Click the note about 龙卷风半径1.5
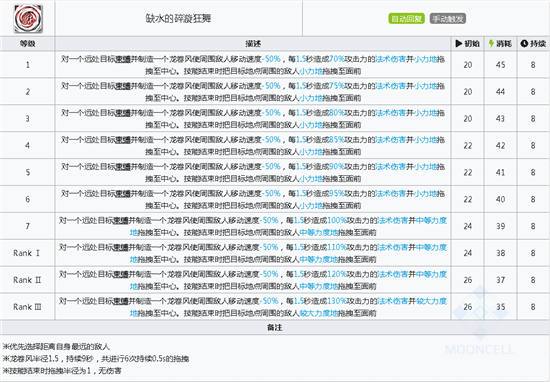The height and width of the screenshot is (382, 550). coord(96,358)
